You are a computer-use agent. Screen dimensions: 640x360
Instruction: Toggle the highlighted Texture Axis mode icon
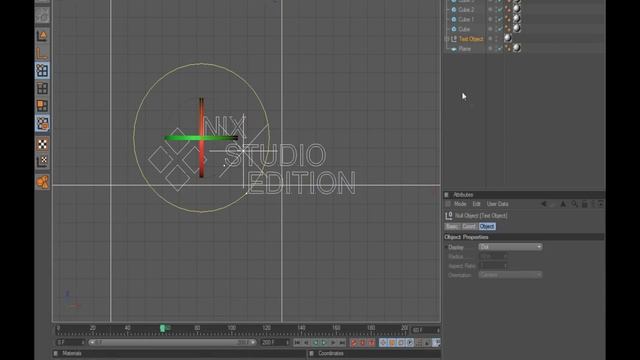[x=42, y=124]
